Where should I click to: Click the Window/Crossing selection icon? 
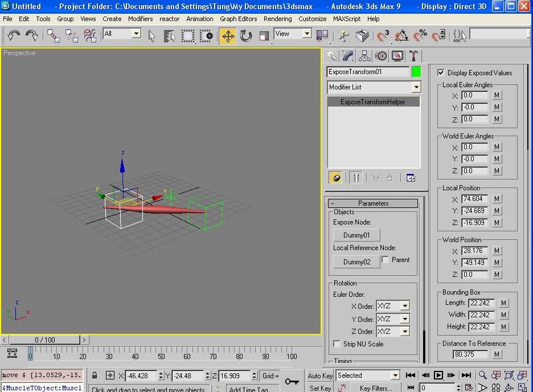click(206, 35)
